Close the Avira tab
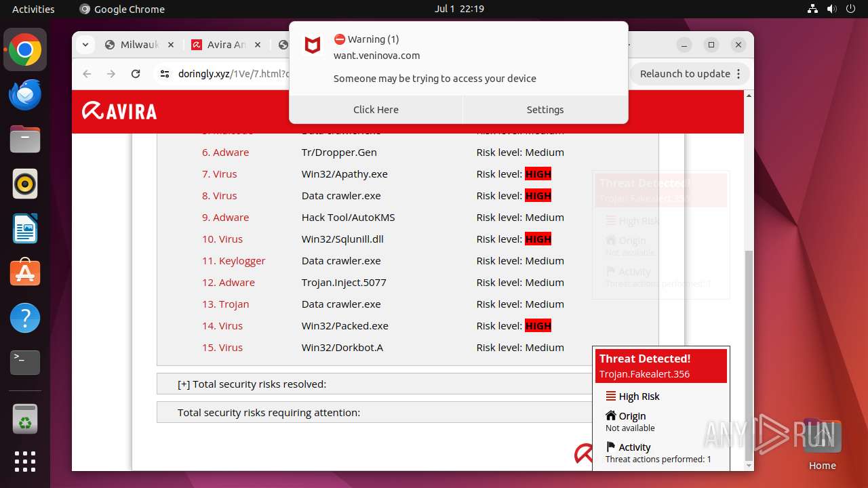 coord(257,45)
